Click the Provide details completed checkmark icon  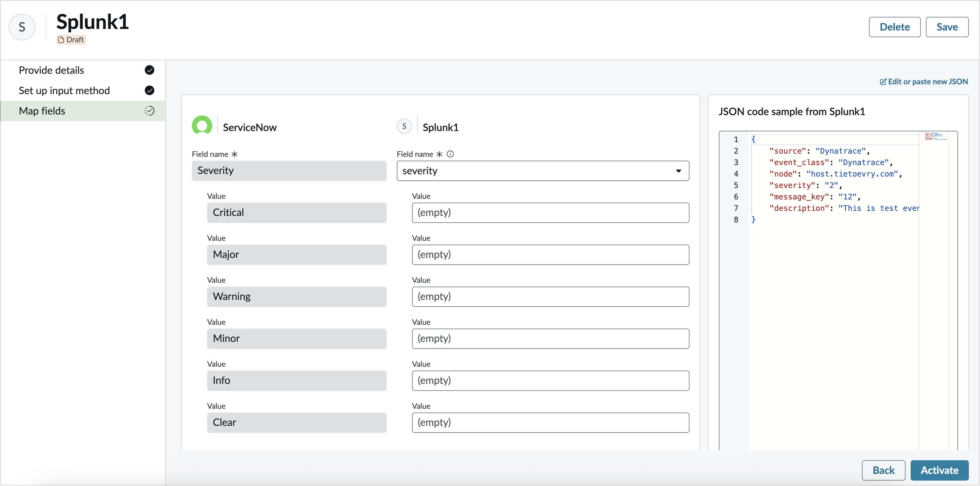150,70
